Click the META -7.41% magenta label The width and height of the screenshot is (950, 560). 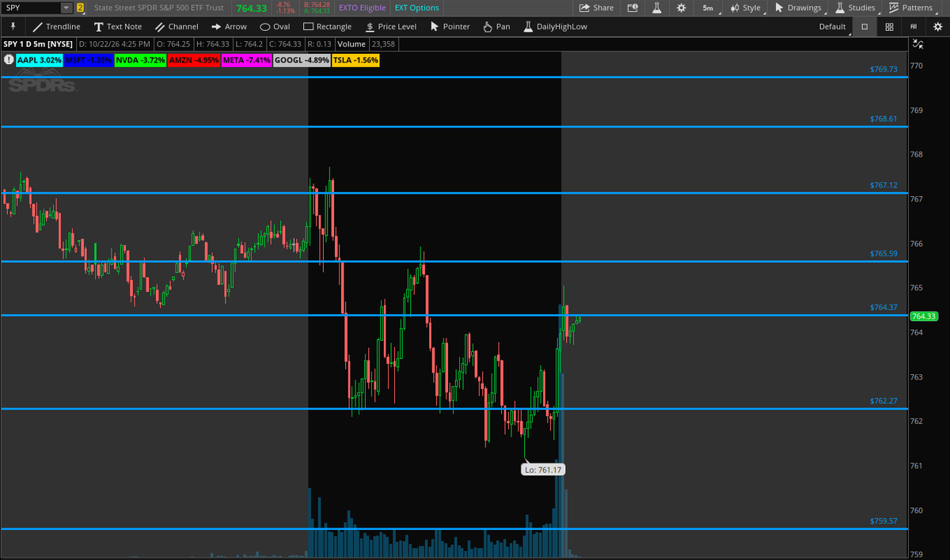click(x=246, y=59)
